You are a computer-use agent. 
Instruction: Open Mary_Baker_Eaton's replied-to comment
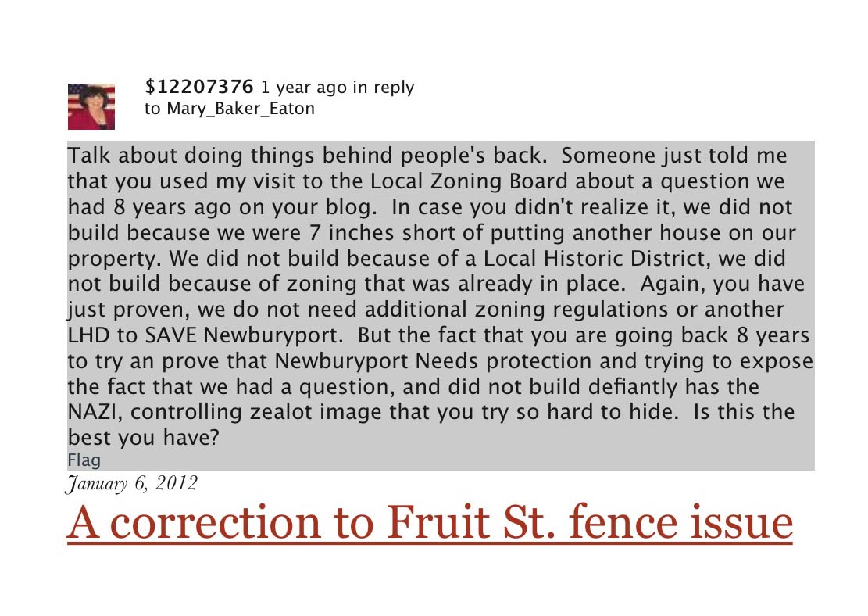(x=241, y=109)
